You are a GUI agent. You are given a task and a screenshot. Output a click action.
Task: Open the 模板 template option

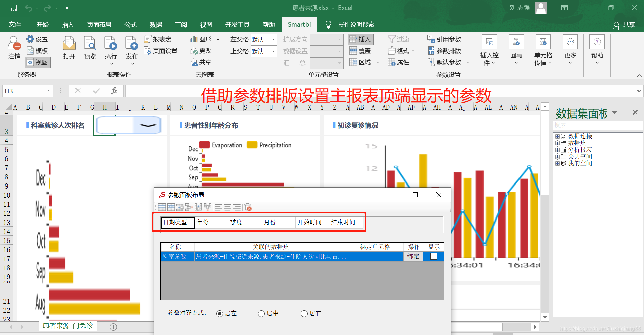click(x=37, y=51)
